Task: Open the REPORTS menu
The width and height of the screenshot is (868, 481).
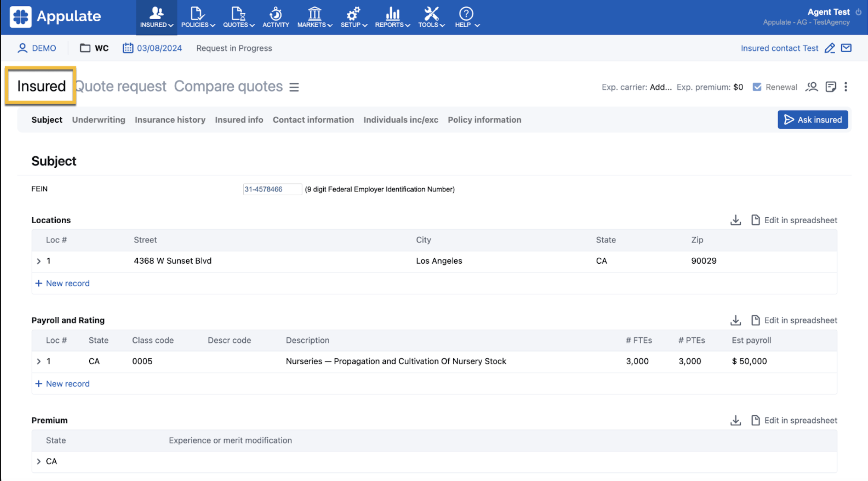Action: click(x=393, y=17)
